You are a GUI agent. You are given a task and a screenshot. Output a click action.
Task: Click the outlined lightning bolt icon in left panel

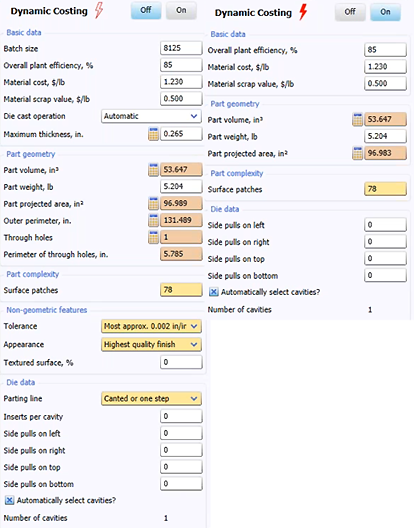(x=99, y=10)
